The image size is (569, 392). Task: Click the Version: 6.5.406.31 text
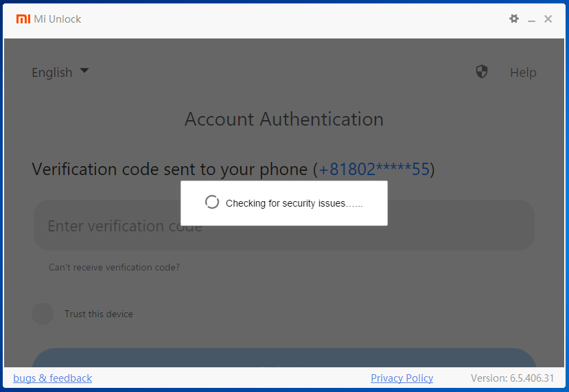click(x=513, y=378)
